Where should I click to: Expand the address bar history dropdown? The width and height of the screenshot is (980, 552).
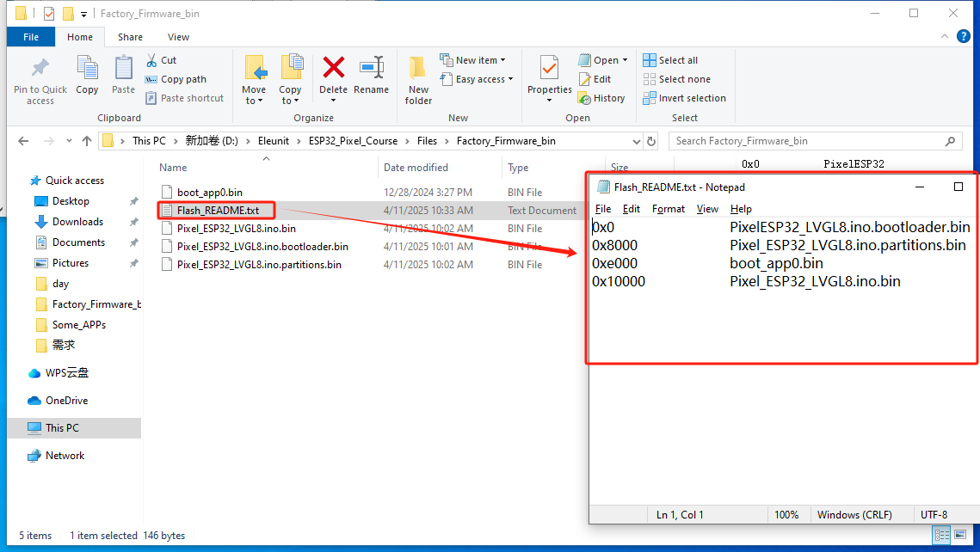tap(636, 141)
